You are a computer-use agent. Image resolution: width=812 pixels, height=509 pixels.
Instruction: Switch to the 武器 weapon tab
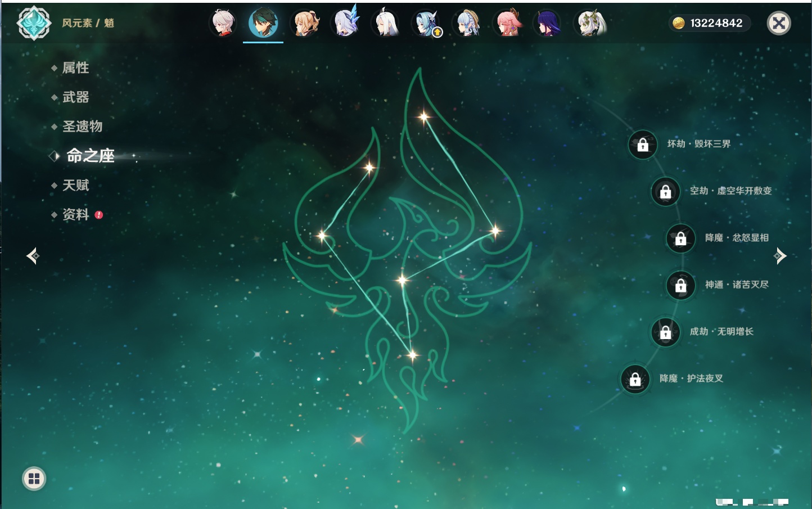(75, 97)
